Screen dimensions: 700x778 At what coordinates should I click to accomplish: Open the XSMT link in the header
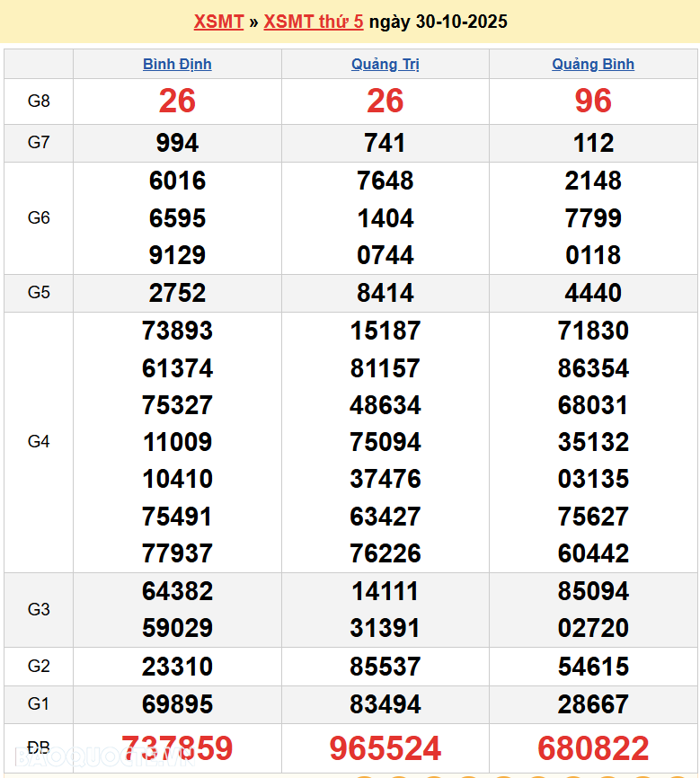point(218,22)
